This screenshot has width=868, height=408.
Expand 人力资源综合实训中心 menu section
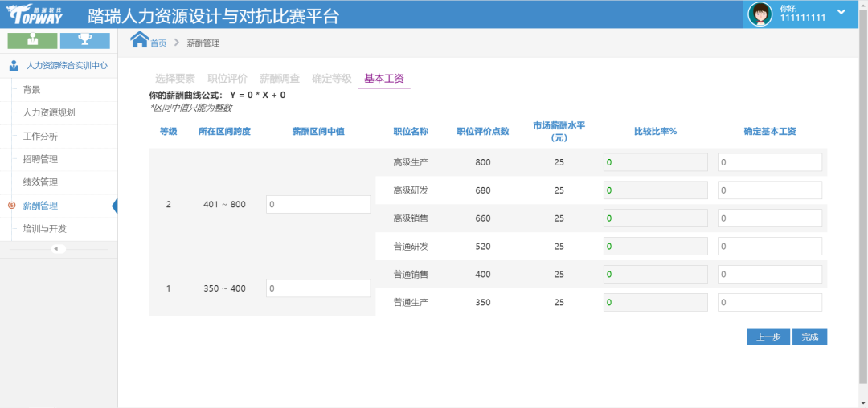click(x=66, y=66)
